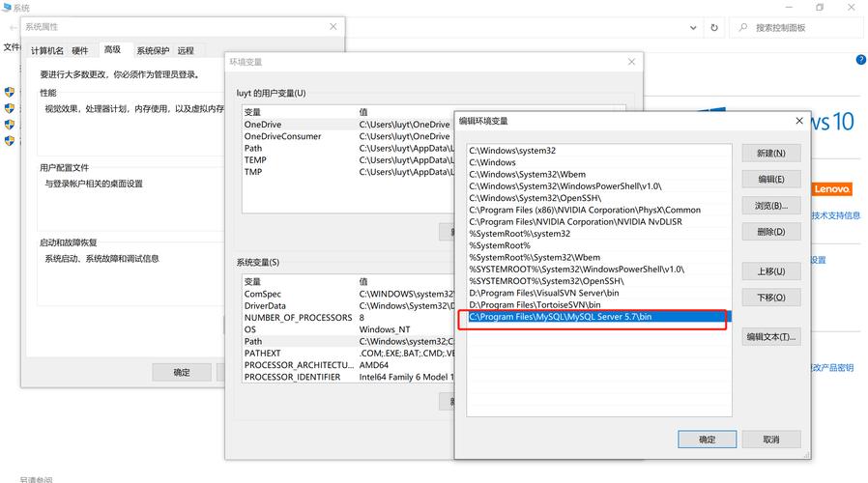This screenshot has height=483, width=868.
Task: Close the 环境变量 dialog
Action: (631, 62)
